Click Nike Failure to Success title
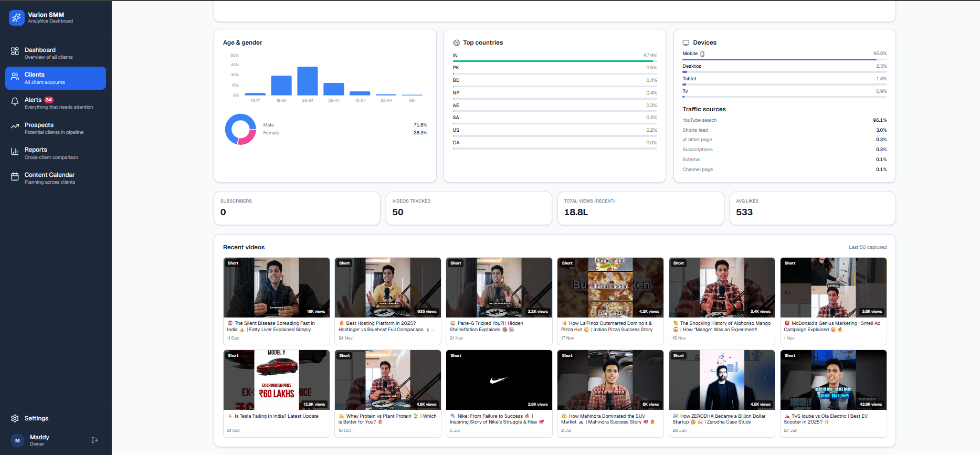 497,419
